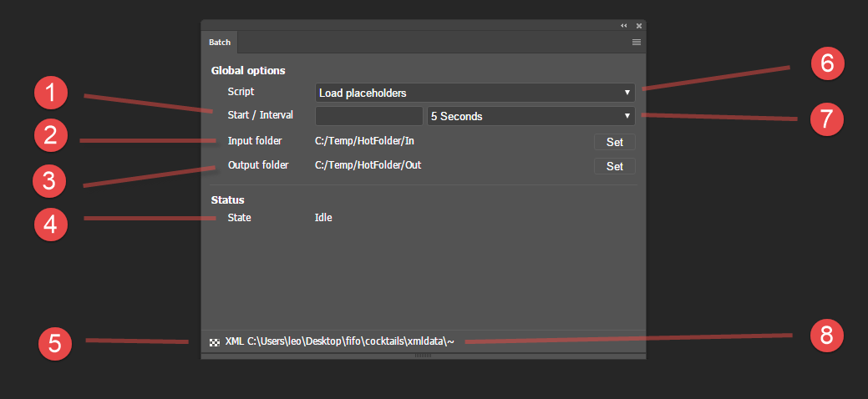Click Set button for the Output folder
This screenshot has width=868, height=399.
tap(615, 166)
